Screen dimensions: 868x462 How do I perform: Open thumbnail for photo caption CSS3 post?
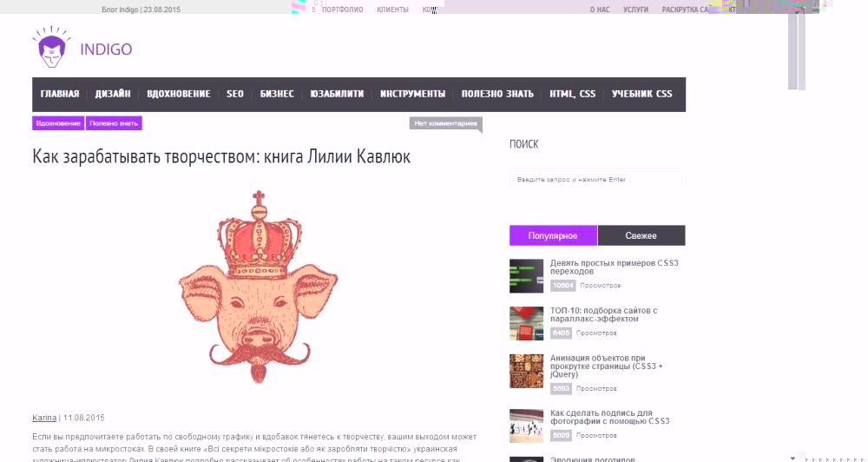point(527,426)
